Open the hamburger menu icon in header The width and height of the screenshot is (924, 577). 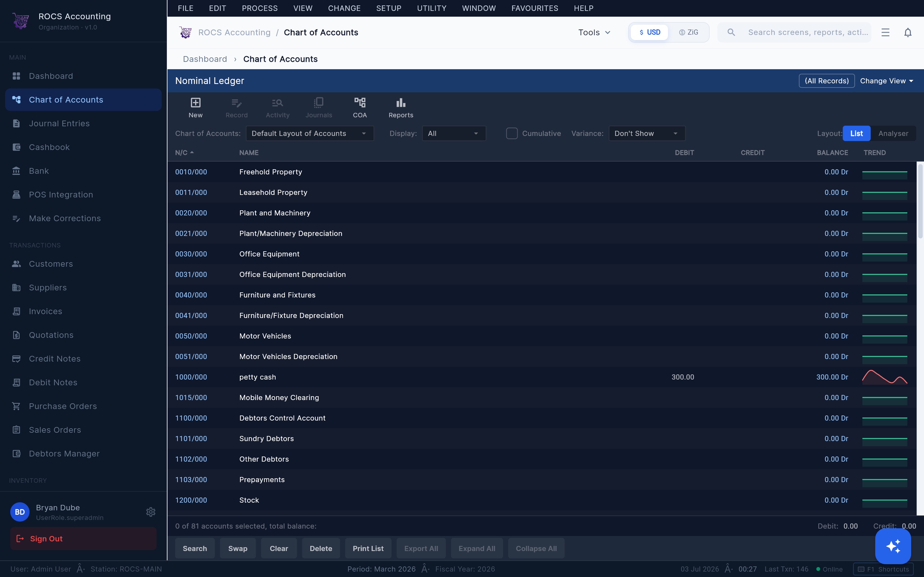point(886,32)
